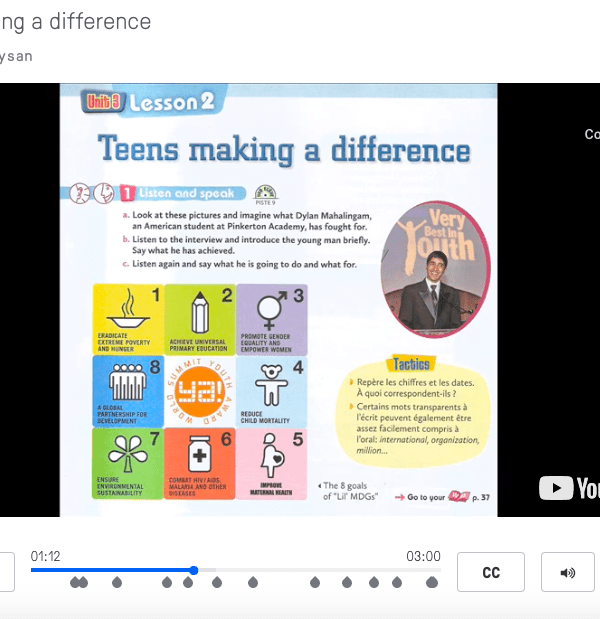
Task: Go to third question marker on timeline
Action: click(117, 582)
